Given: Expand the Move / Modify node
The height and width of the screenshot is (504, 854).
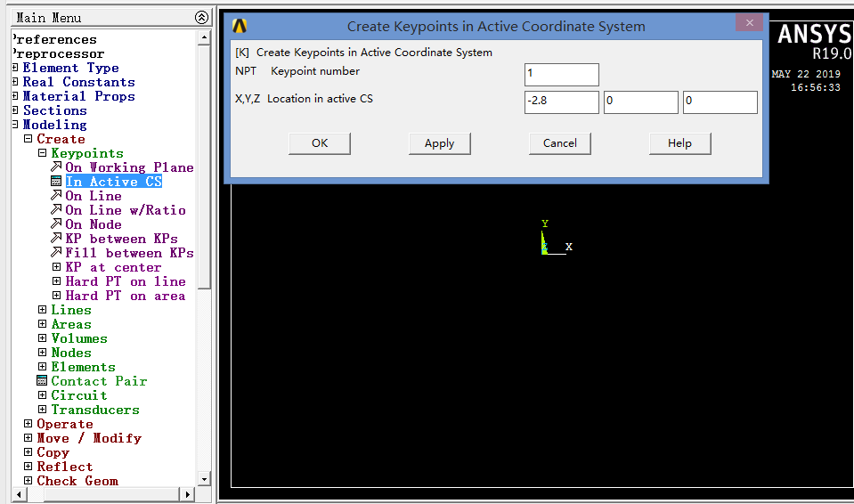Looking at the screenshot, I should tap(28, 437).
